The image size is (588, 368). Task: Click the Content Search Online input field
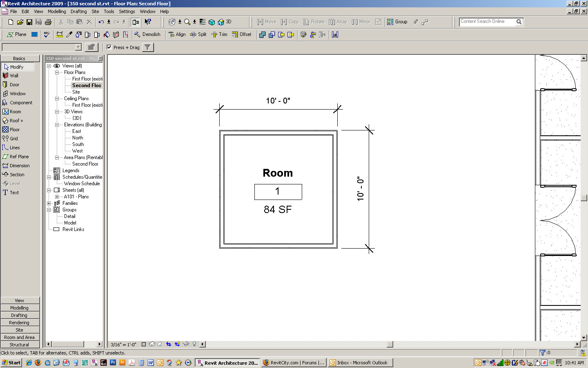[x=487, y=22]
